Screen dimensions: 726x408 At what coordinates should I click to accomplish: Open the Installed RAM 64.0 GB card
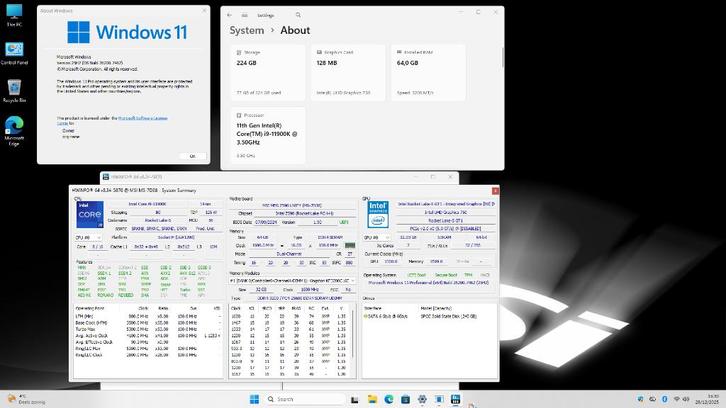tap(428, 73)
